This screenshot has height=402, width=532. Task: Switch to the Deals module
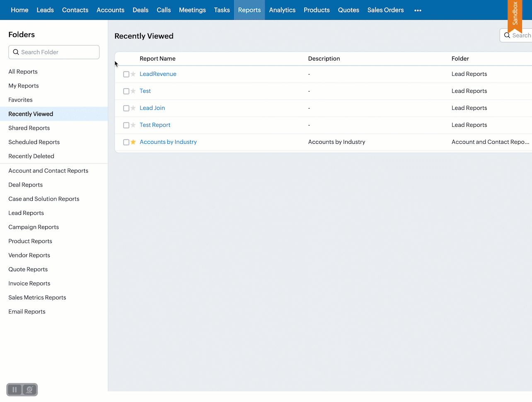click(x=140, y=10)
